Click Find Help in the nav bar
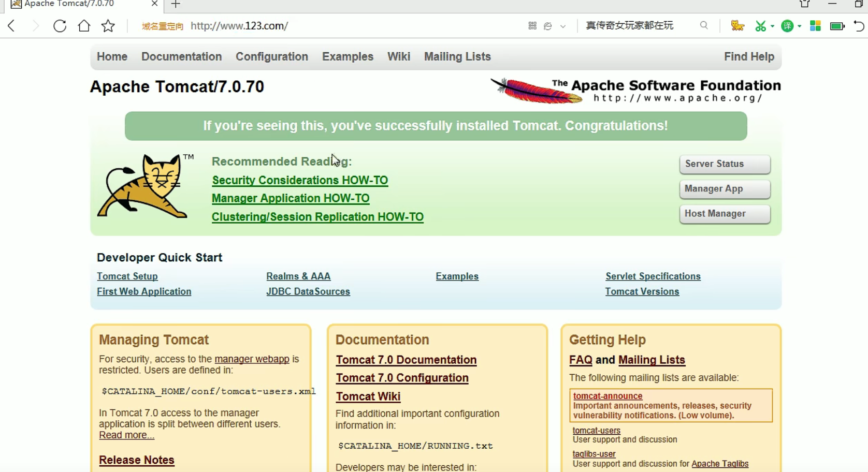Viewport: 868px width, 472px height. 749,56
